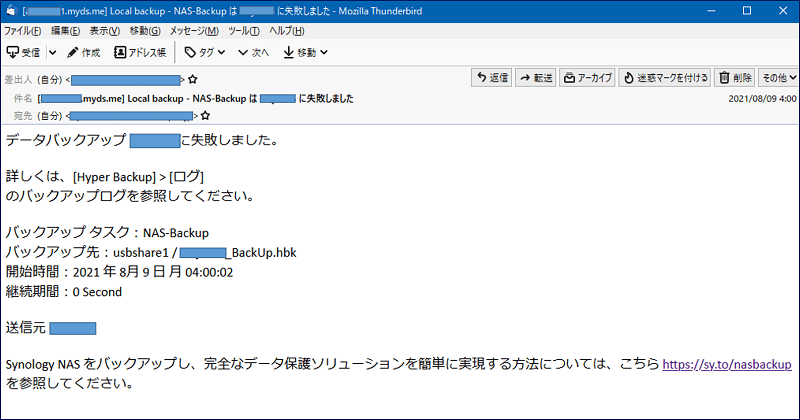Click the 宛先 recipient address field
This screenshot has height=420, width=800.
[x=132, y=116]
